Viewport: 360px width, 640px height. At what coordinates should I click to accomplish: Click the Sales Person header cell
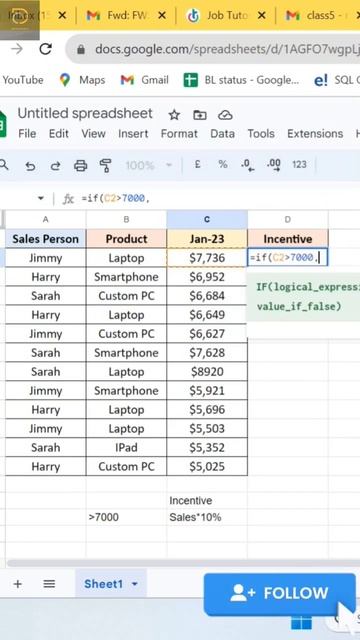click(46, 239)
